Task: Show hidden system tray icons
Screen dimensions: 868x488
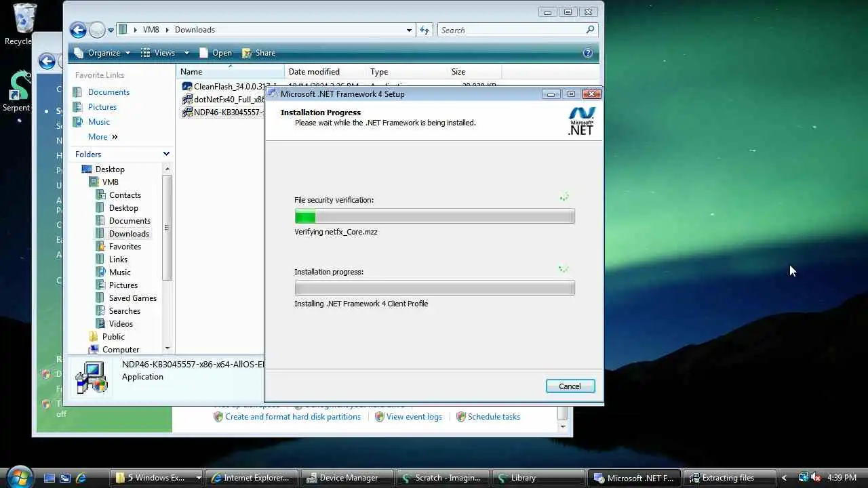Action: point(785,478)
